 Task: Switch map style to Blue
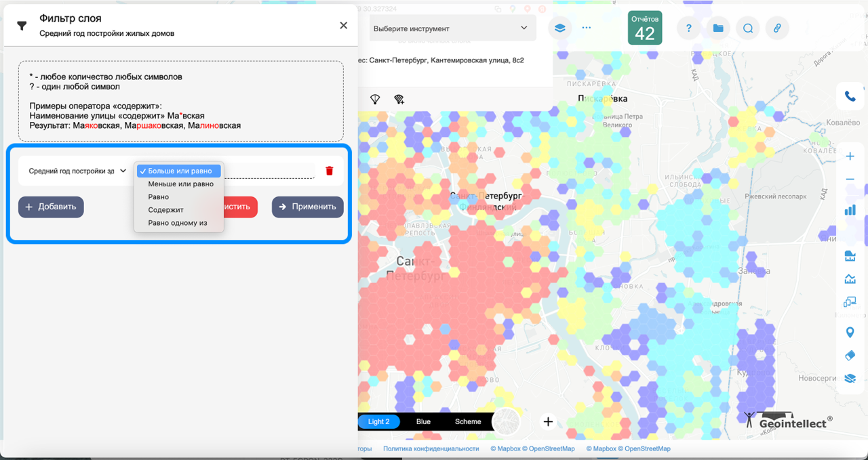click(x=423, y=421)
